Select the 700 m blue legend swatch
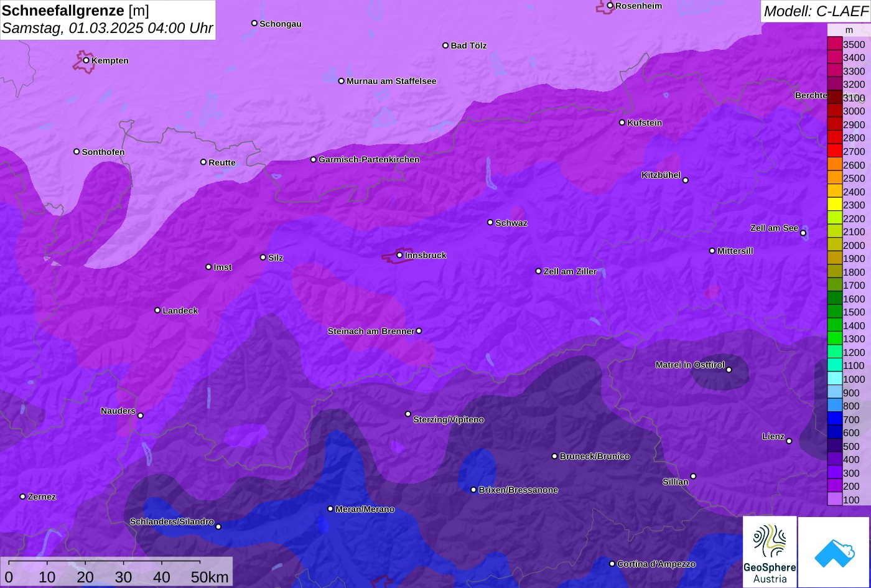This screenshot has width=871, height=588. (834, 419)
